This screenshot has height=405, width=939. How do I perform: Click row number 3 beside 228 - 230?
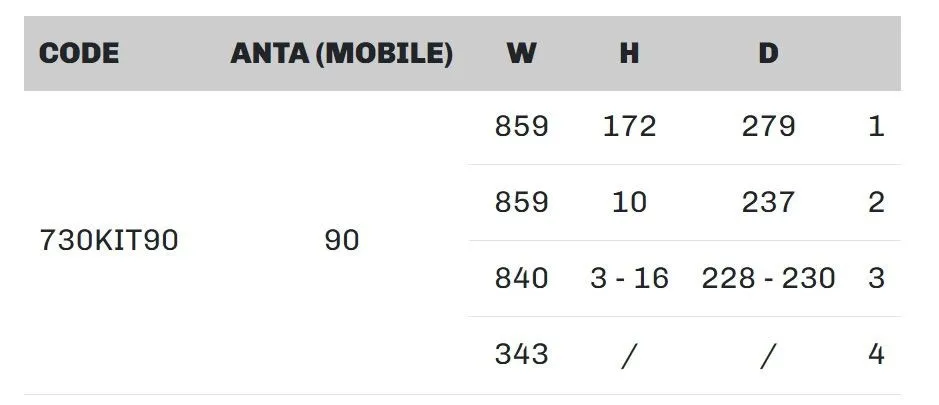coord(876,278)
